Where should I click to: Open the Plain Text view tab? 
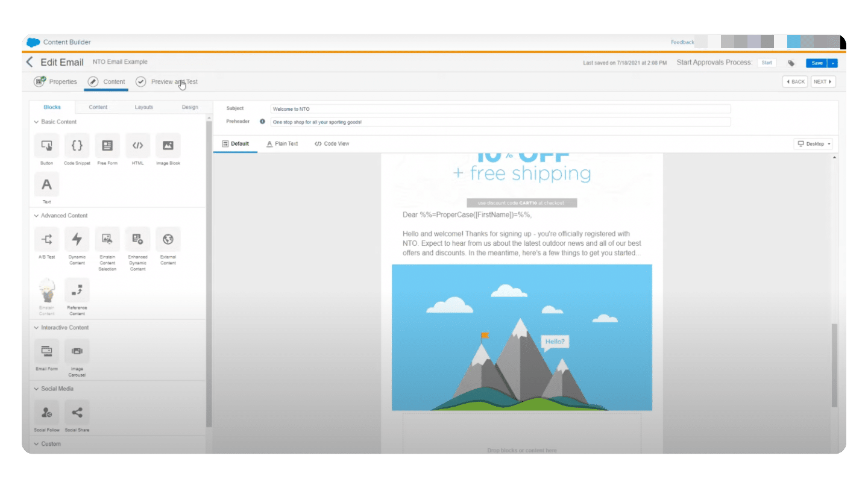[x=283, y=144]
